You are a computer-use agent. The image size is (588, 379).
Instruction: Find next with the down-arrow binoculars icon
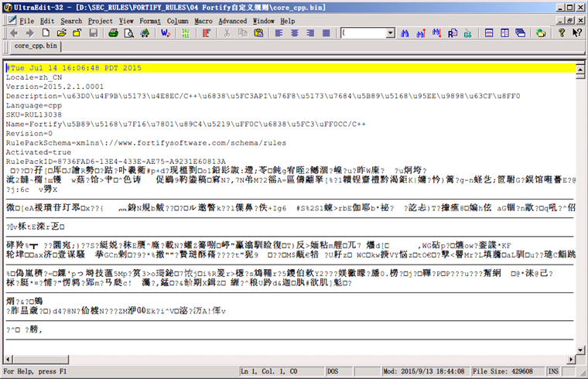click(436, 33)
